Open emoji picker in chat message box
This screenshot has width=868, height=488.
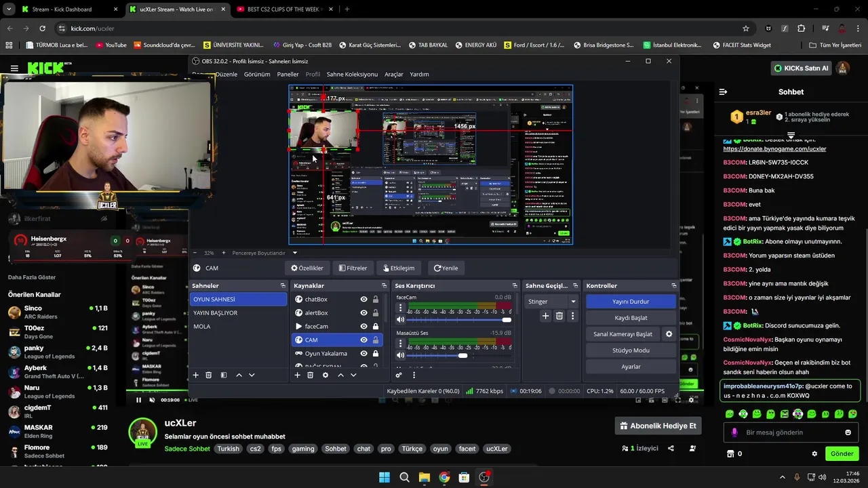click(x=848, y=432)
